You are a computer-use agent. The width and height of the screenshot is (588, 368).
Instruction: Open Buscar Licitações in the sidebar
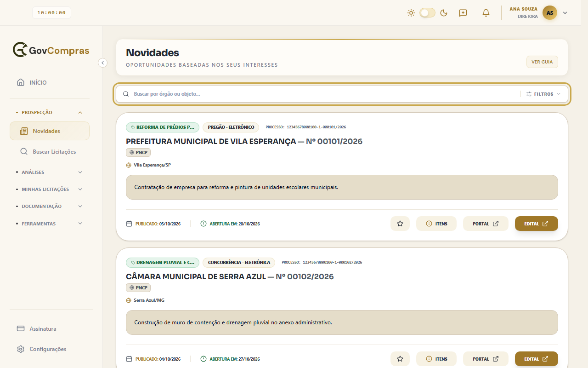pos(50,152)
